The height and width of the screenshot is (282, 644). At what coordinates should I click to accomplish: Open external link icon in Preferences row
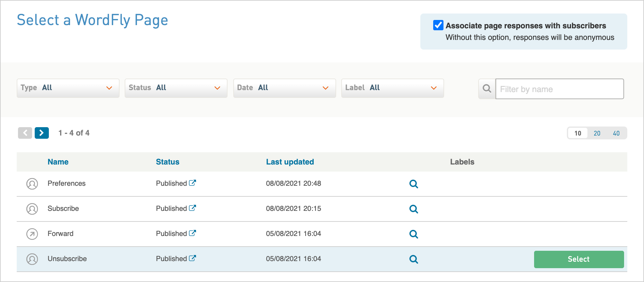[x=192, y=183]
